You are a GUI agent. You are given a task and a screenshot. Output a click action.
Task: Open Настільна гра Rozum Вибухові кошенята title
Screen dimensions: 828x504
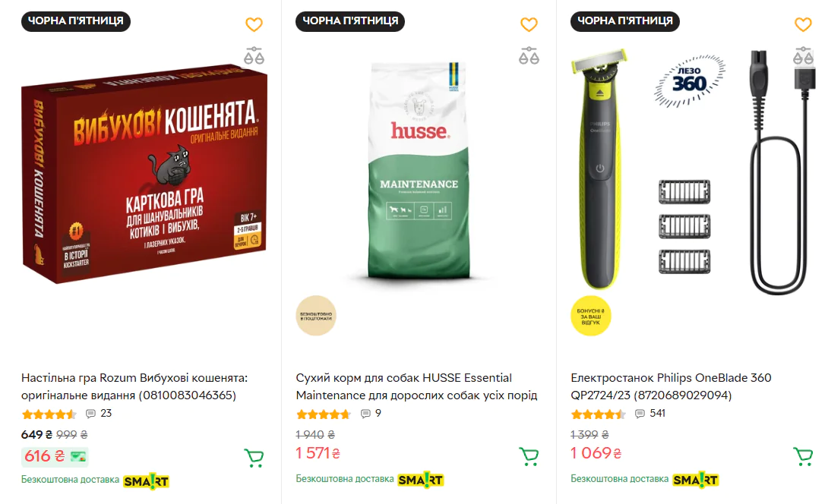coord(134,386)
